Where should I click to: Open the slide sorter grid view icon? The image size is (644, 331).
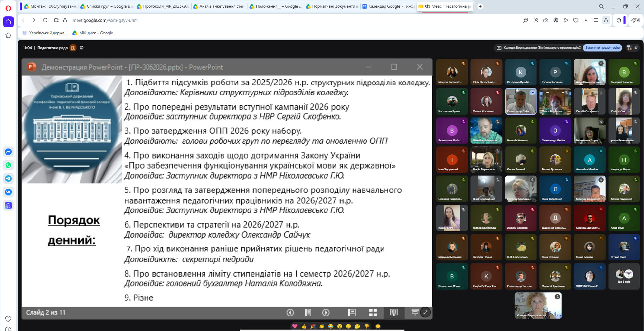pyautogui.click(x=373, y=312)
